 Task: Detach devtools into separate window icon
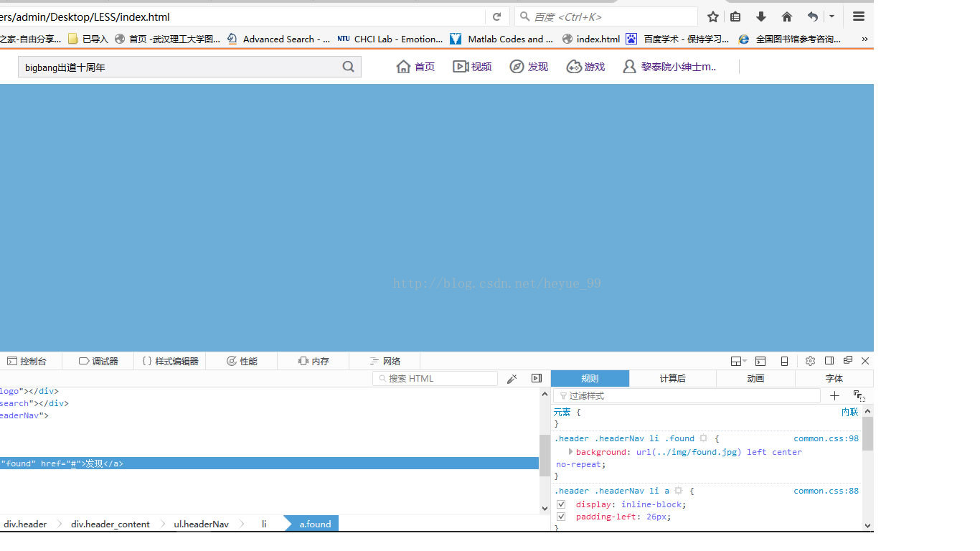(847, 361)
